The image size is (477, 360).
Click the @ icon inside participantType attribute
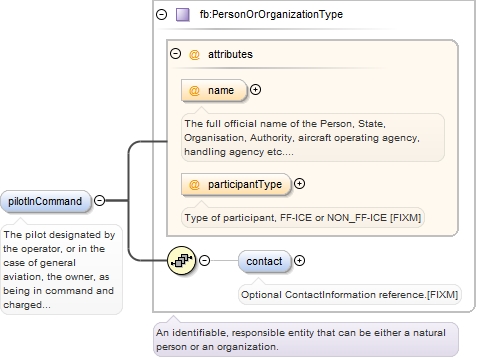pos(194,185)
